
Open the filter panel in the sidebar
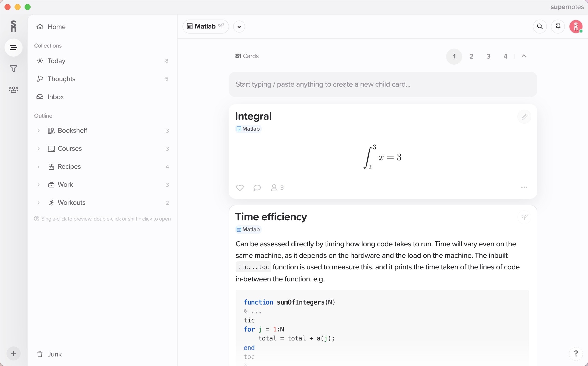pyautogui.click(x=13, y=69)
